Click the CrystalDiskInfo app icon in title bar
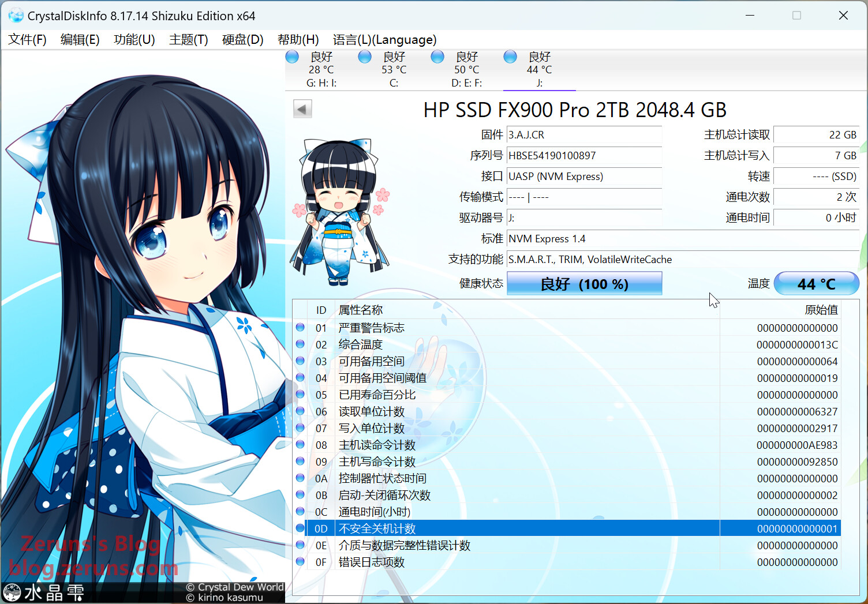The image size is (868, 604). point(16,16)
